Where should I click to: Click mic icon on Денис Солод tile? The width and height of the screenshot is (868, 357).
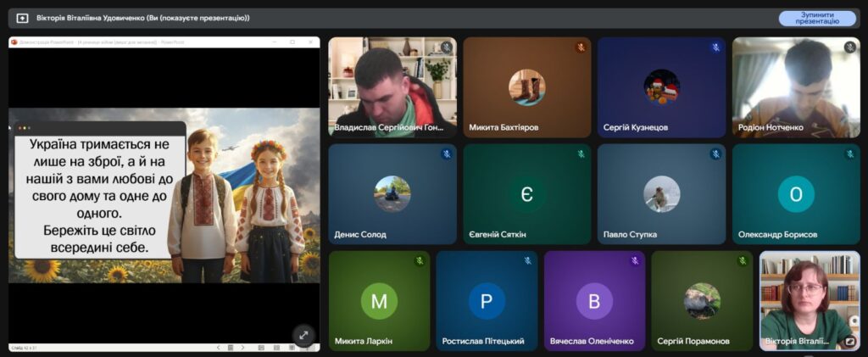tap(446, 154)
